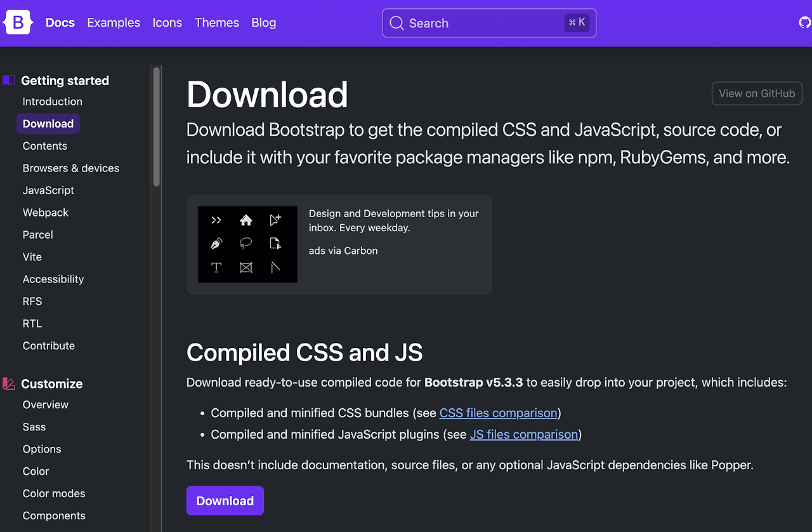Click the ads via Carbon link
The height and width of the screenshot is (532, 812).
coord(343,251)
